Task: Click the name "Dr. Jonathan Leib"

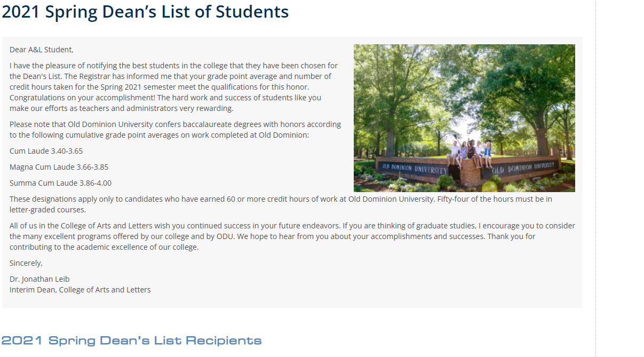Action: (39, 279)
